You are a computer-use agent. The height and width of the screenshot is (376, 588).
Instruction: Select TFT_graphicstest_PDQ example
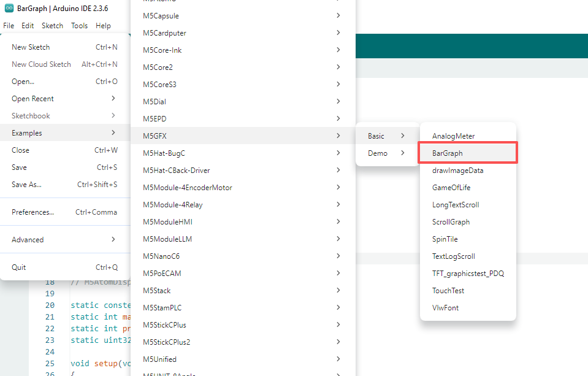(467, 274)
